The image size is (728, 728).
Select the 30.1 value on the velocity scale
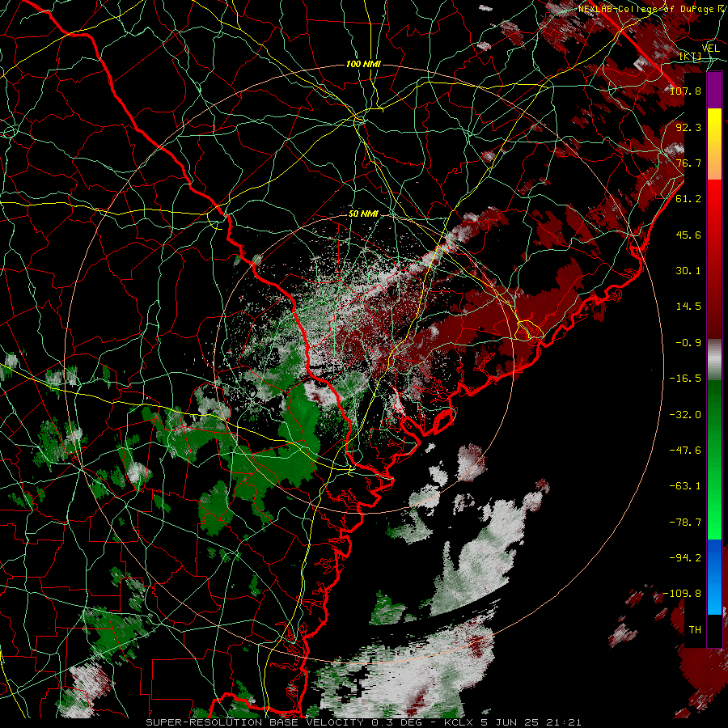[688, 271]
